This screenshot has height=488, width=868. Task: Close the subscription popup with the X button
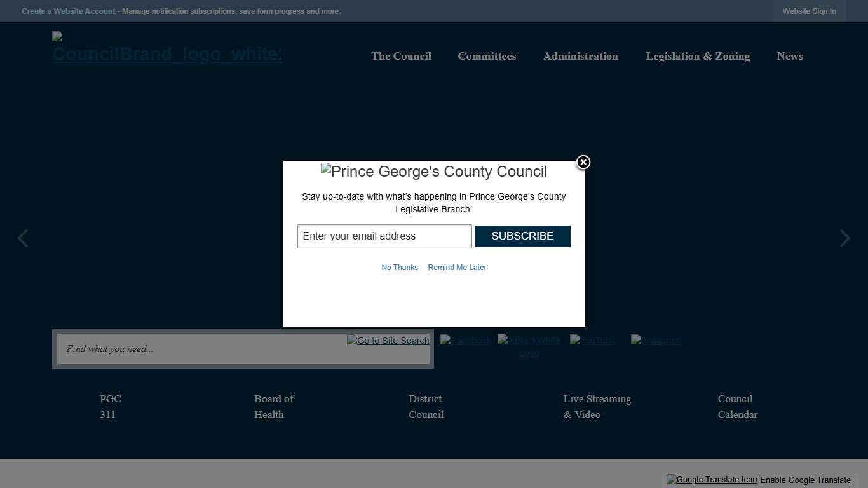(x=583, y=162)
